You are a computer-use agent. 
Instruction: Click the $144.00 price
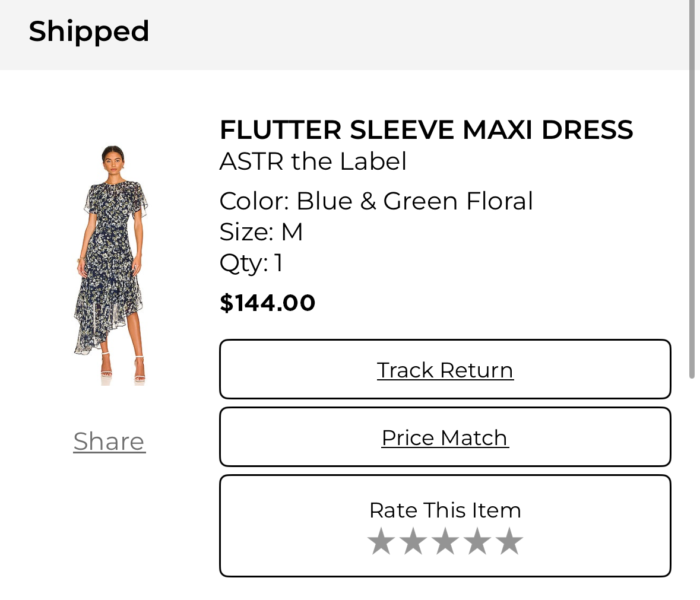[x=268, y=303]
